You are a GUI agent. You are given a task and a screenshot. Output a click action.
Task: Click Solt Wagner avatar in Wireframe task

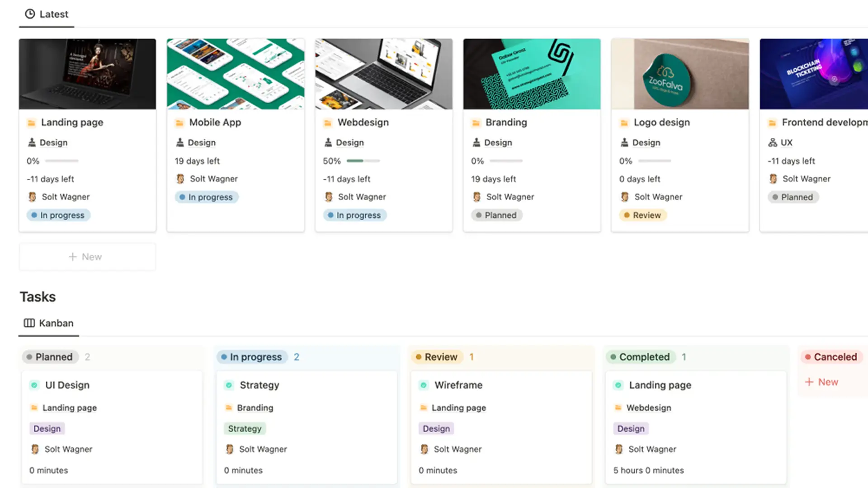[x=424, y=449]
